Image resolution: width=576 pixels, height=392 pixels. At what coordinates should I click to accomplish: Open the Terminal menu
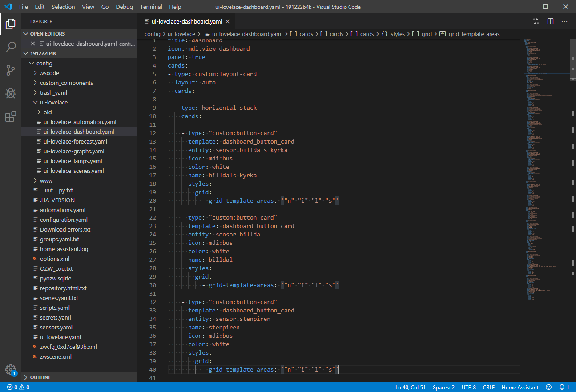(x=151, y=7)
